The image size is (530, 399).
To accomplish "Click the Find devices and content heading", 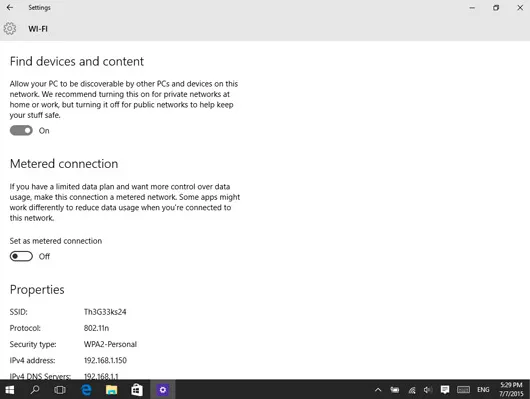I will click(x=77, y=62).
